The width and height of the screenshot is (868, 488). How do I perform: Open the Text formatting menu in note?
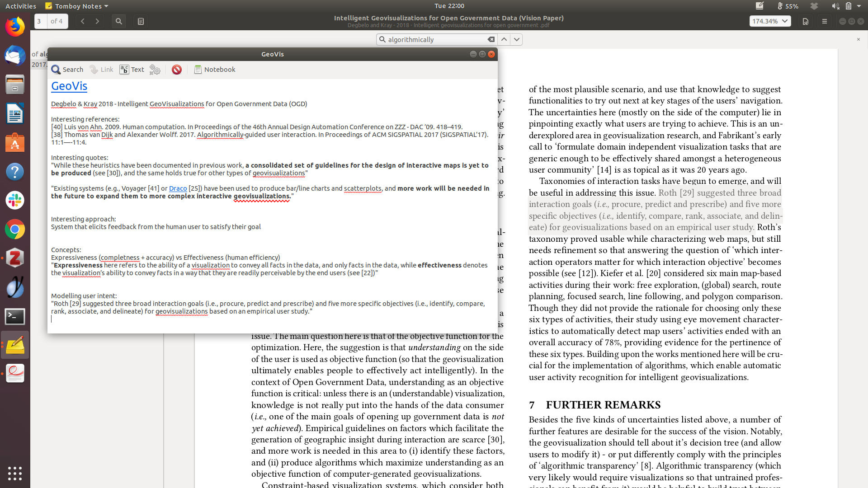132,70
